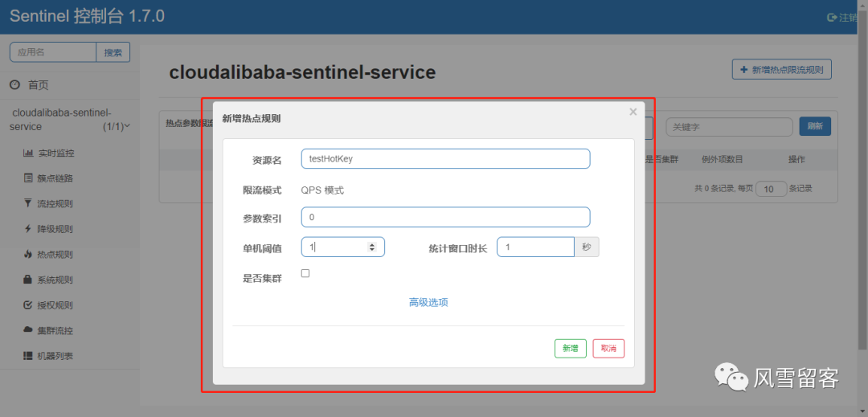
Task: Open 首页 from the sidebar
Action: click(38, 85)
